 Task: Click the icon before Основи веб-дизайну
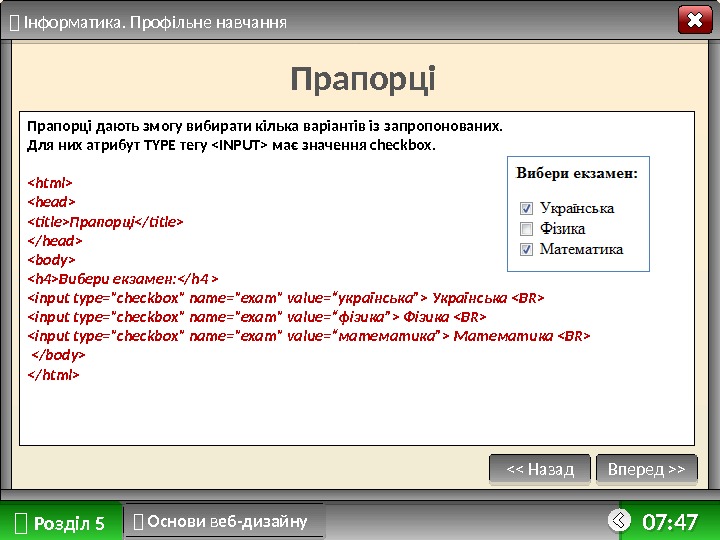coord(138,521)
